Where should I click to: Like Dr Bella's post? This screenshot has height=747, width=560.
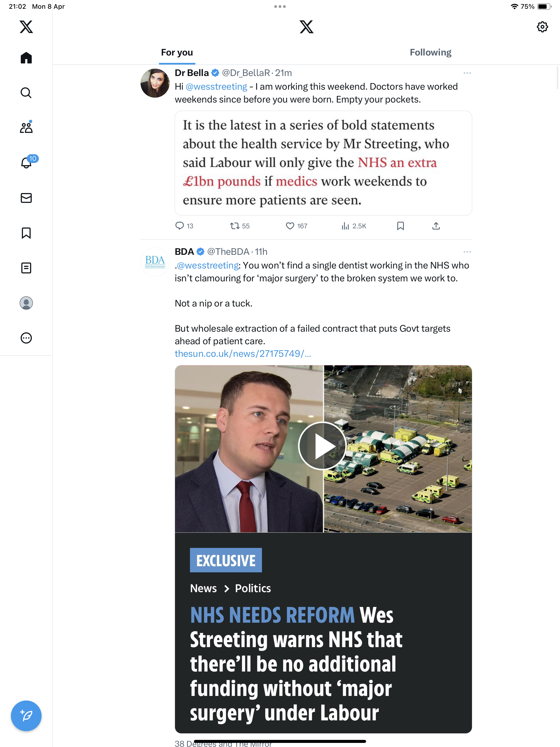[x=296, y=226]
